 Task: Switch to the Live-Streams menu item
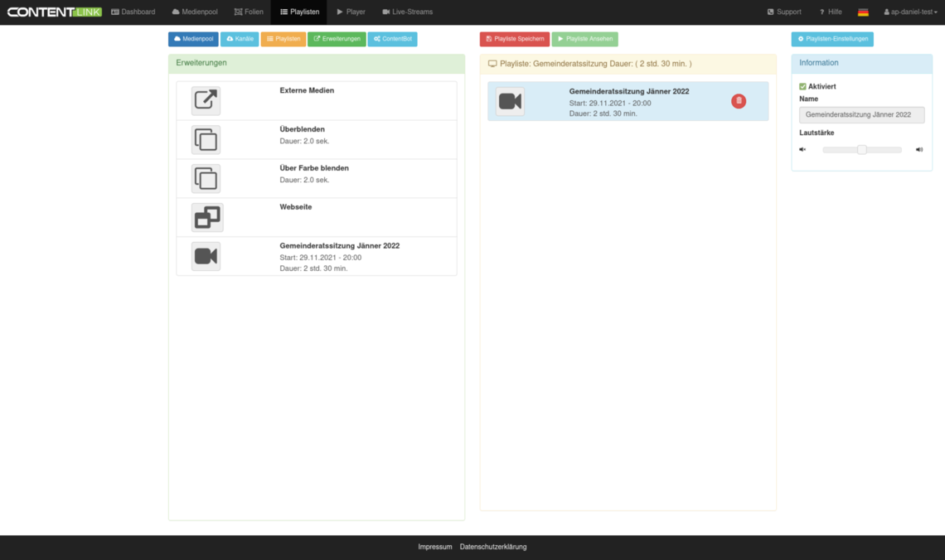407,12
